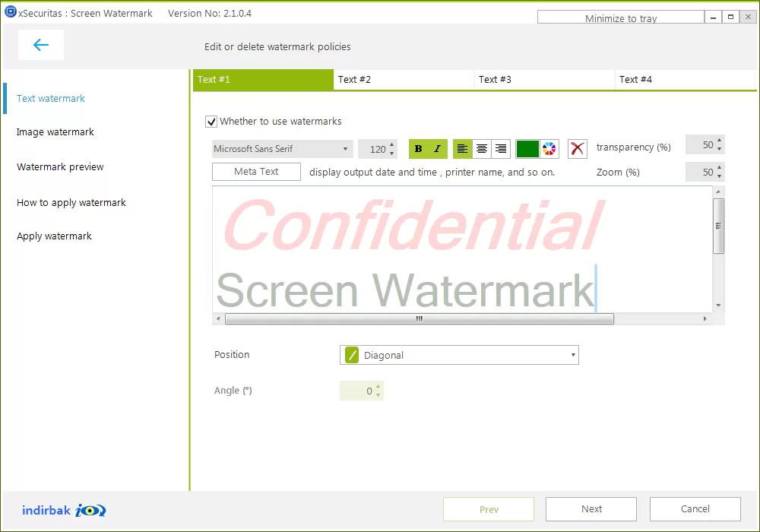
Task: Increase transparency value with up arrow
Action: (x=719, y=140)
